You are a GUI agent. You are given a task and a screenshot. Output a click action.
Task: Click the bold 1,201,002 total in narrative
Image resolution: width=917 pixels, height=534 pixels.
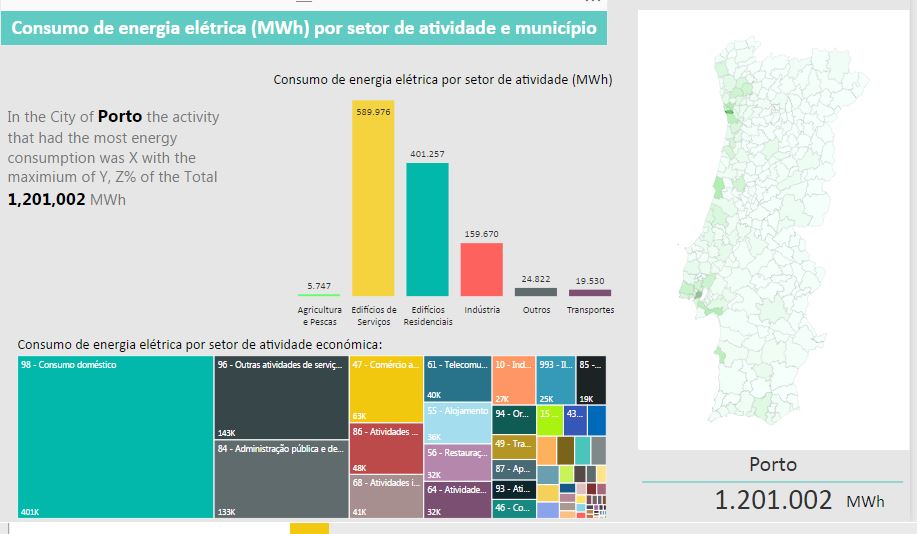pyautogui.click(x=46, y=199)
